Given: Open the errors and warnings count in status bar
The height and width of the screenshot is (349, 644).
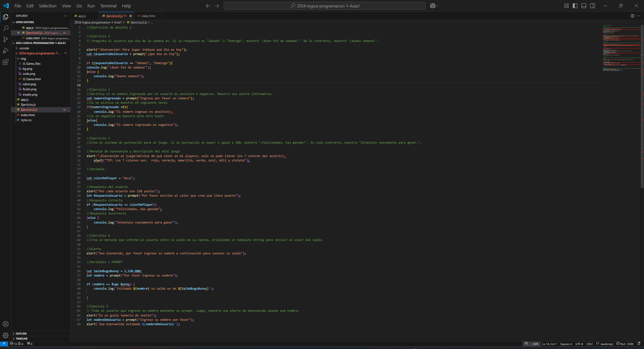Looking at the screenshot, I should [16, 344].
